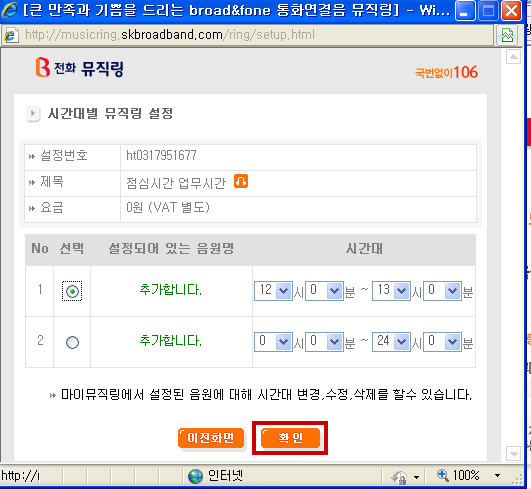Click the headphone preview icon next to 점심시간 업무시간
The width and height of the screenshot is (531, 489).
(x=241, y=181)
